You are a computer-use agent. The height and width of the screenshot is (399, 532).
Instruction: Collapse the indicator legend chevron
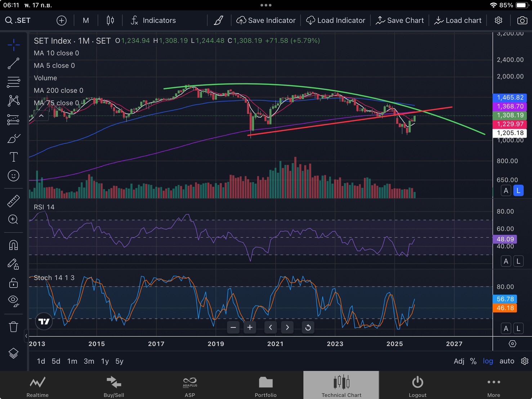tap(41, 116)
